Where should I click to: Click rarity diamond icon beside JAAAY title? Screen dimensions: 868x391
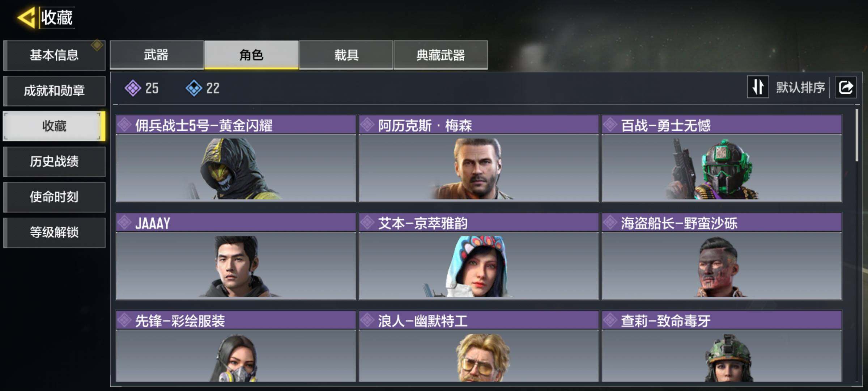[x=124, y=222]
